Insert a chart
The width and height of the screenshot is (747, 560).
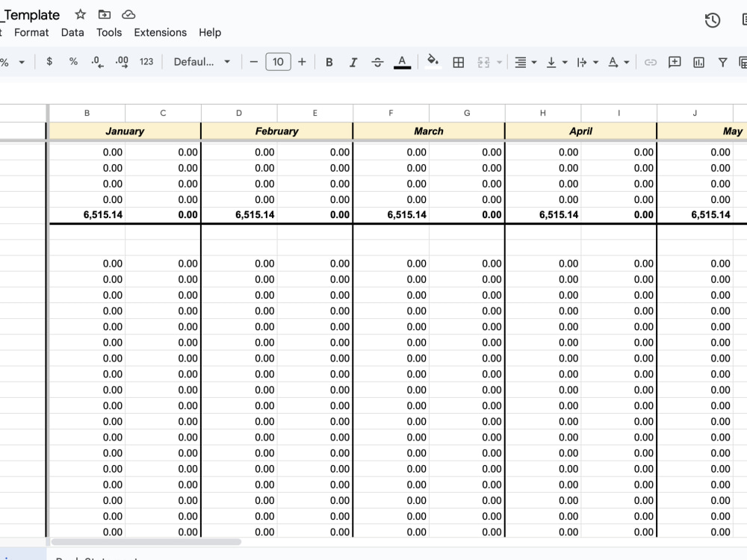point(699,62)
